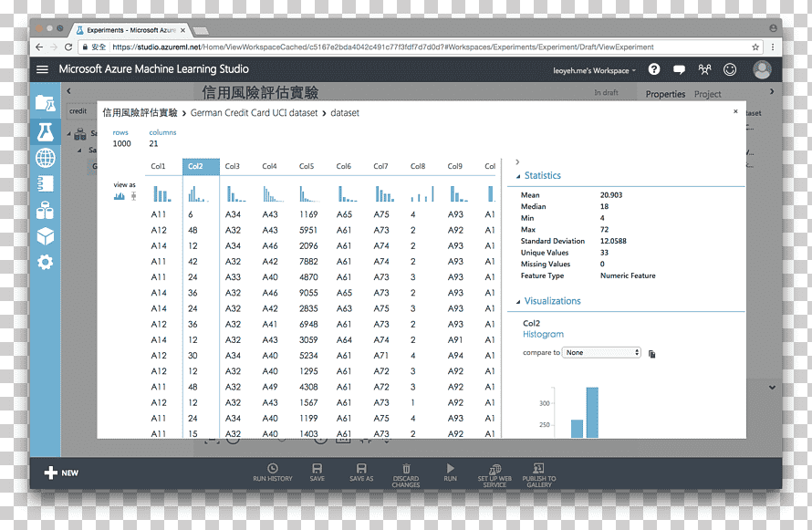The height and width of the screenshot is (530, 812).
Task: Close the dataset visualization dialog
Action: pyautogui.click(x=735, y=111)
